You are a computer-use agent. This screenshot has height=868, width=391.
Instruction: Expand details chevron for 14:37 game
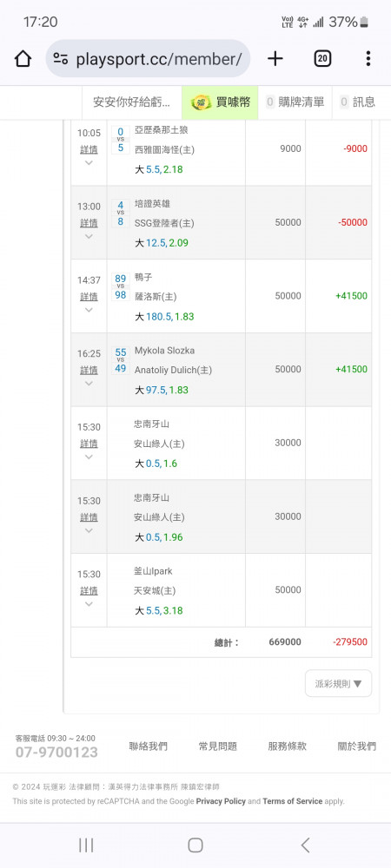click(x=89, y=310)
